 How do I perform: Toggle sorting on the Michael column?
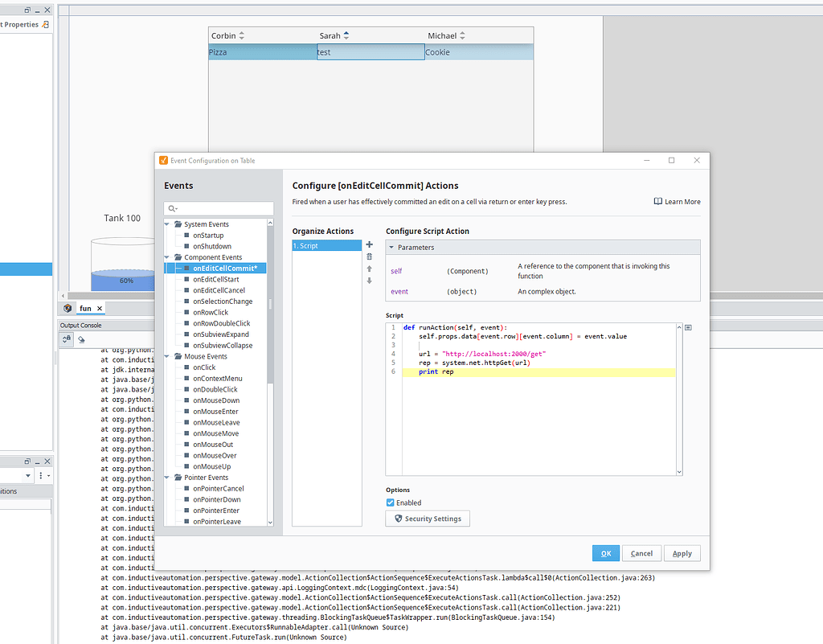point(461,35)
